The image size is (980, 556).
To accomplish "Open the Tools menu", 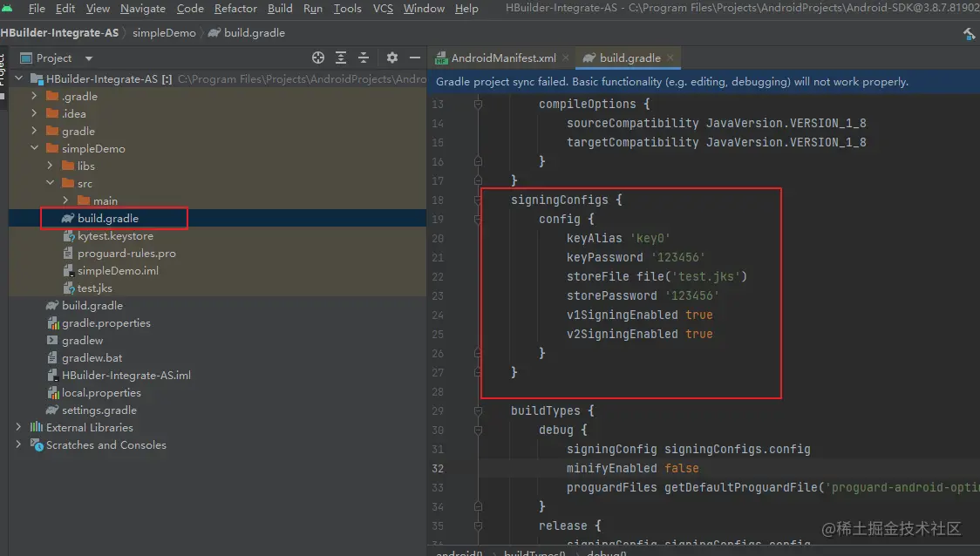I will (x=348, y=8).
